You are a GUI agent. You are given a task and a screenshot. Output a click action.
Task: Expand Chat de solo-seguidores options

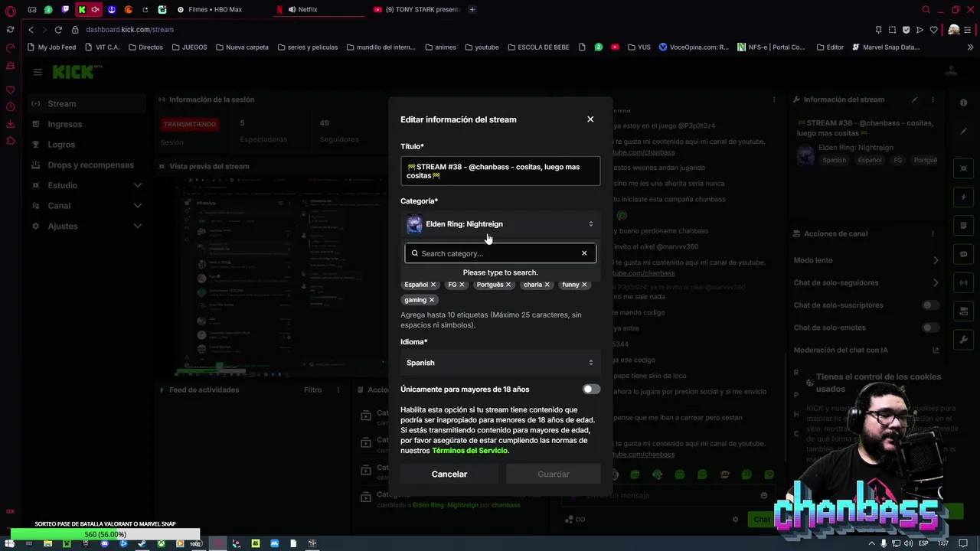click(935, 282)
